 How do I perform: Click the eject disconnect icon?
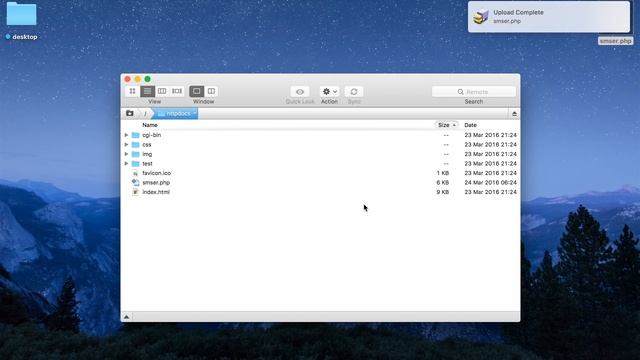514,113
